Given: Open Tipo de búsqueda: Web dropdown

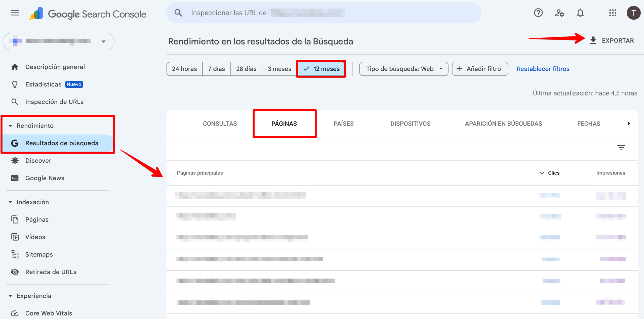Looking at the screenshot, I should (404, 69).
